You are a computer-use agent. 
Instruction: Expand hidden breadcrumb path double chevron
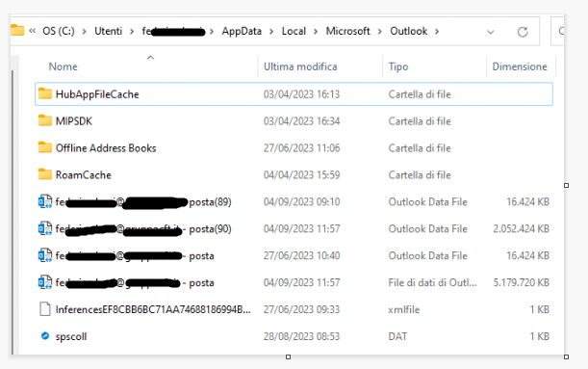(33, 31)
